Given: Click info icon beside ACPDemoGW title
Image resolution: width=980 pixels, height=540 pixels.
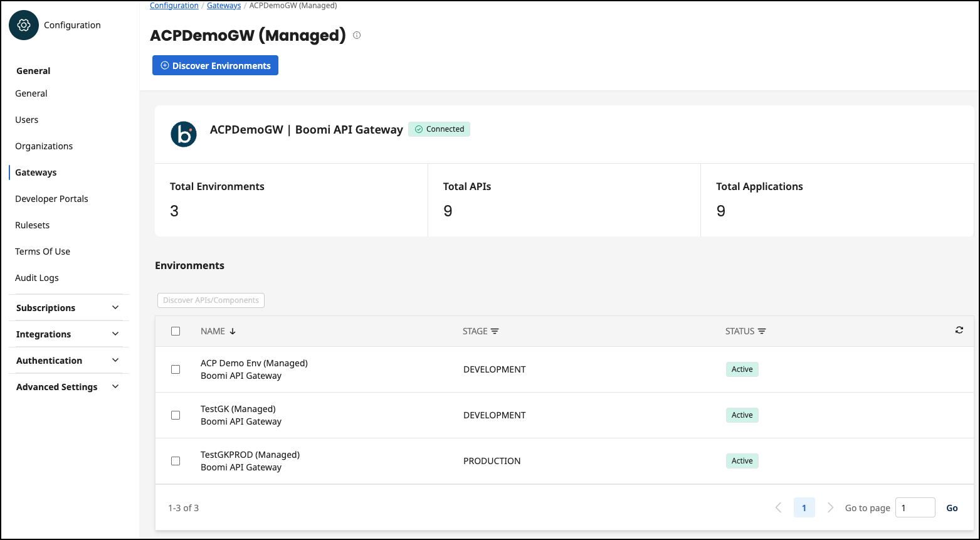Looking at the screenshot, I should (x=357, y=36).
